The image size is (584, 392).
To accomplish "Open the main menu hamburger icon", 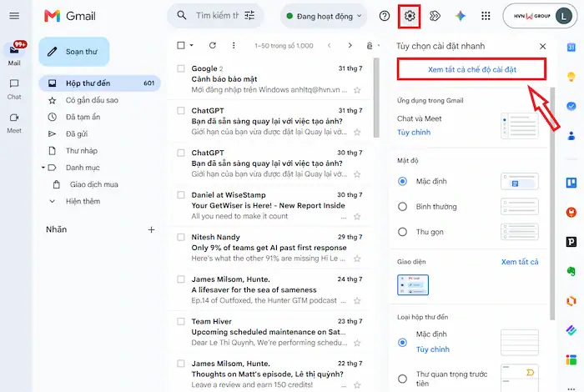I will click(x=14, y=16).
